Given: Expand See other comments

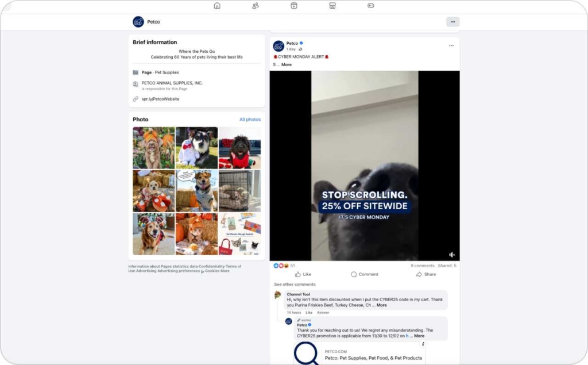Looking at the screenshot, I should 294,284.
